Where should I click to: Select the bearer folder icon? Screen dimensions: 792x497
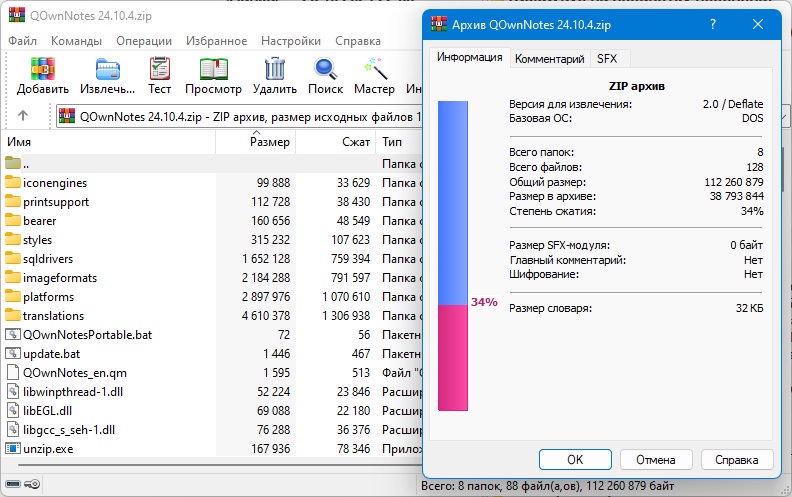(x=13, y=221)
